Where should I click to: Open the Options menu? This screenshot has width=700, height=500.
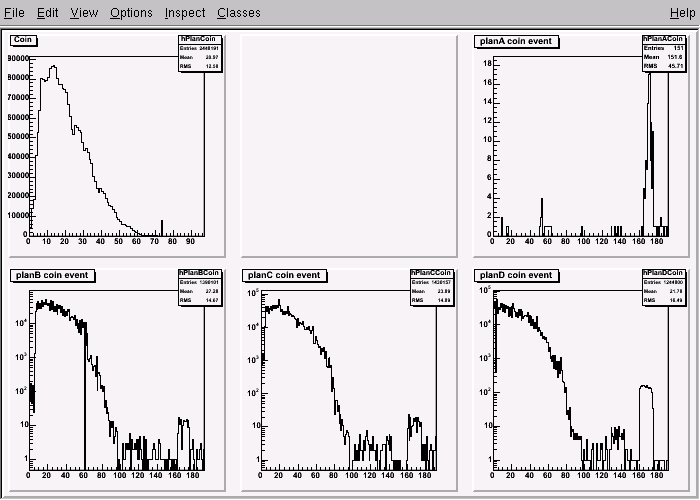[x=131, y=13]
